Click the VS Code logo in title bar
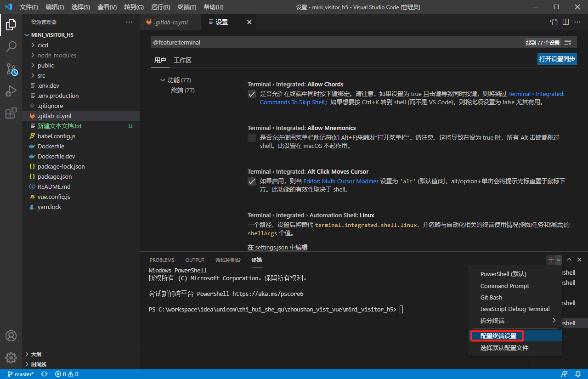 pos(8,7)
